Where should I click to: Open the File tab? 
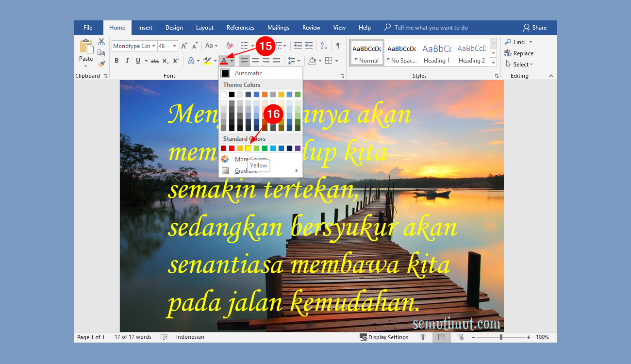pos(88,28)
